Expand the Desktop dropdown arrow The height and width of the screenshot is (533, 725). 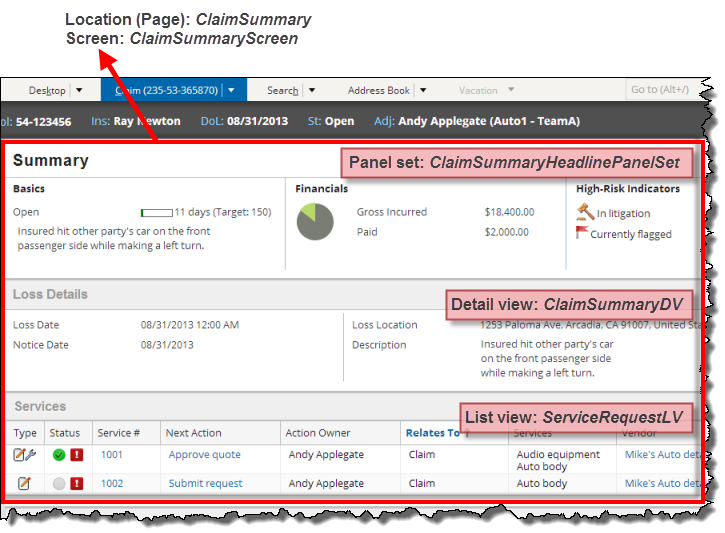[79, 90]
